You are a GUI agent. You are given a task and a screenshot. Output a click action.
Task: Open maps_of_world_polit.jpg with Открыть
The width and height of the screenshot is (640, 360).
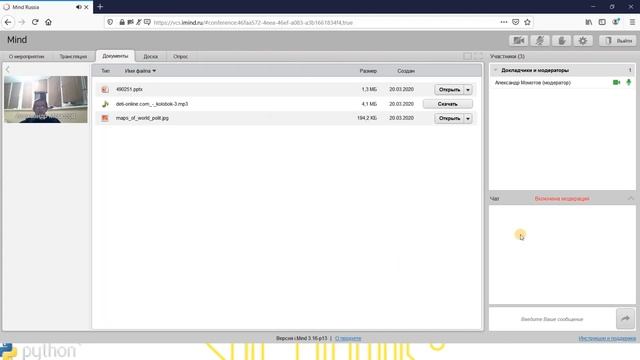tap(449, 118)
